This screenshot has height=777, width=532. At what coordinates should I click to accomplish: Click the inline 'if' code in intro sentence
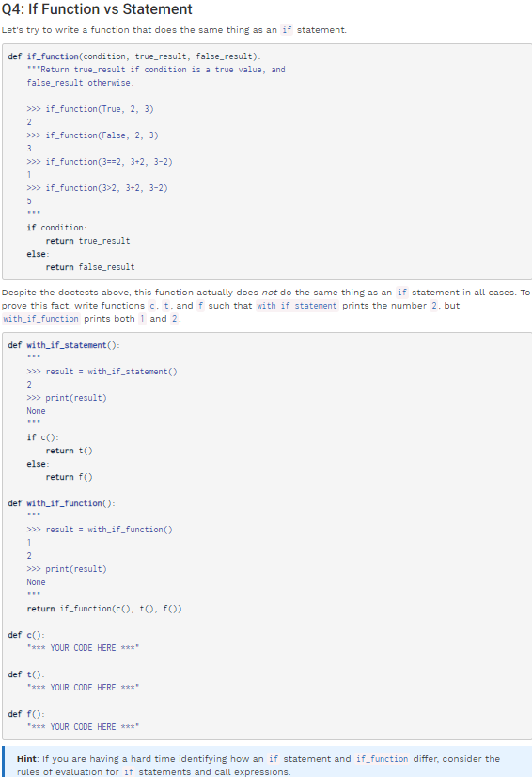[287, 30]
